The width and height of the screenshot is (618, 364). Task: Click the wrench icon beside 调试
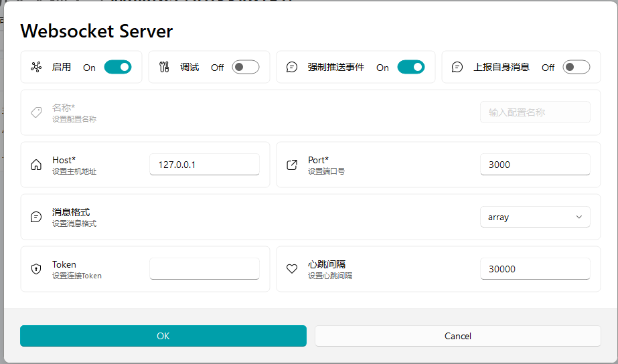click(x=164, y=67)
